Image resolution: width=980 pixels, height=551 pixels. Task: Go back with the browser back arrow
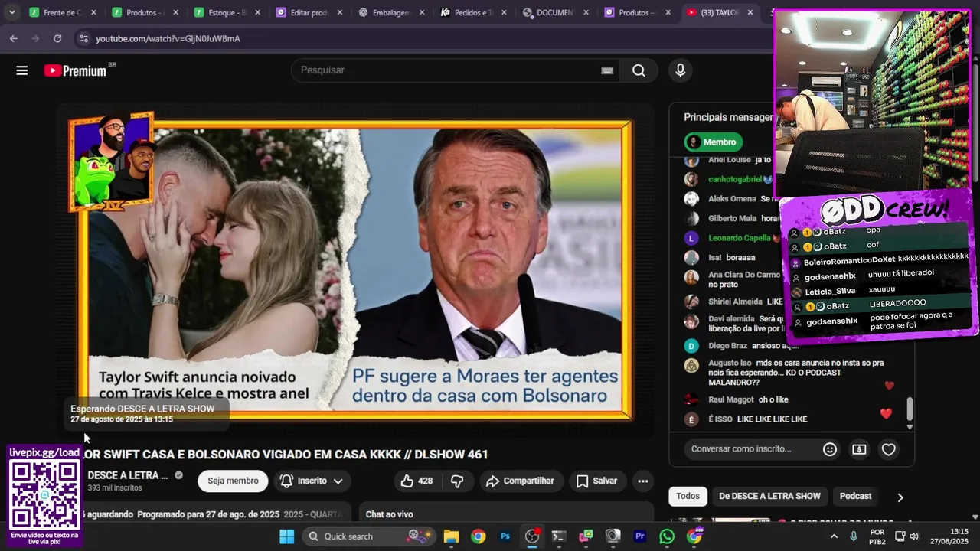pyautogui.click(x=14, y=38)
